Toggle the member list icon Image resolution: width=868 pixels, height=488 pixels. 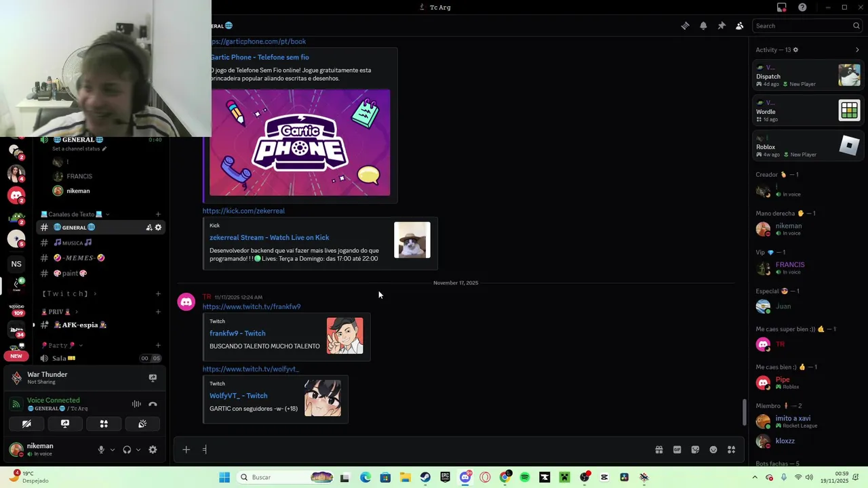(x=739, y=26)
